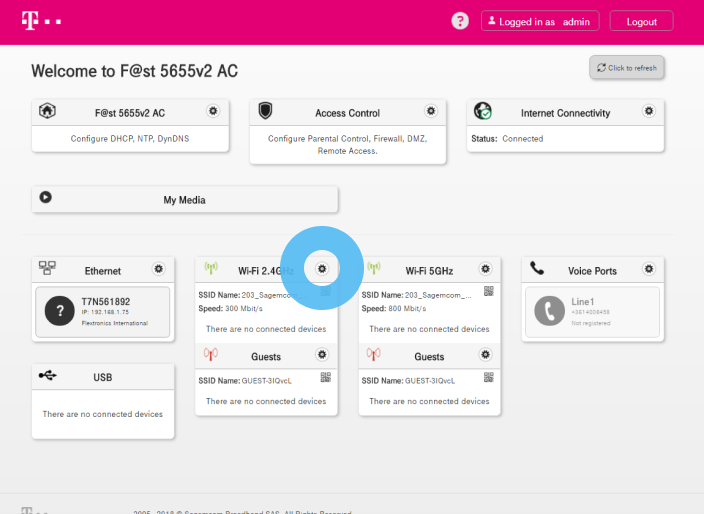Viewport: 704px width, 514px height.
Task: Click the Logout button
Action: 641,21
